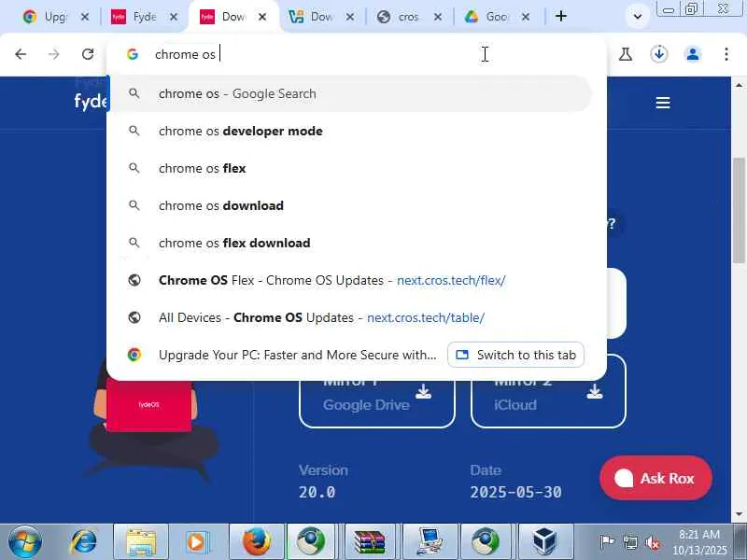Open the Windows Start menu

tap(25, 542)
